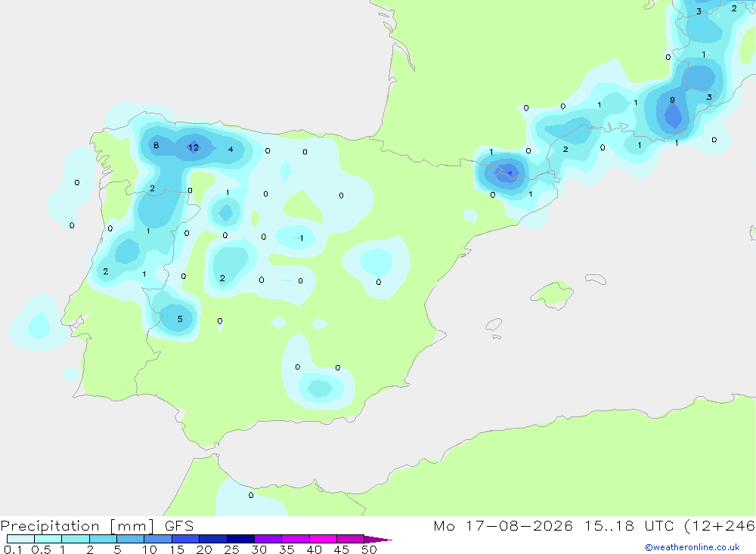Click the '0.1' legend scale label
Screen dimensions: 756x554
pos(13,549)
